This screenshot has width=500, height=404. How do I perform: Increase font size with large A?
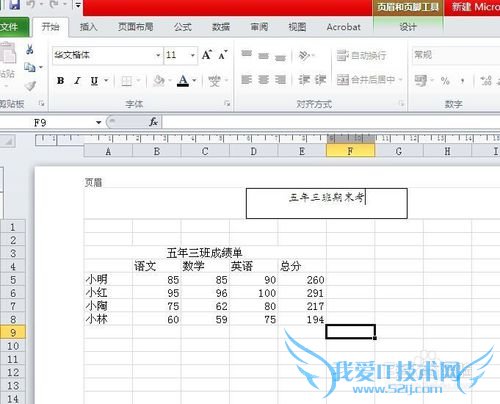point(207,55)
